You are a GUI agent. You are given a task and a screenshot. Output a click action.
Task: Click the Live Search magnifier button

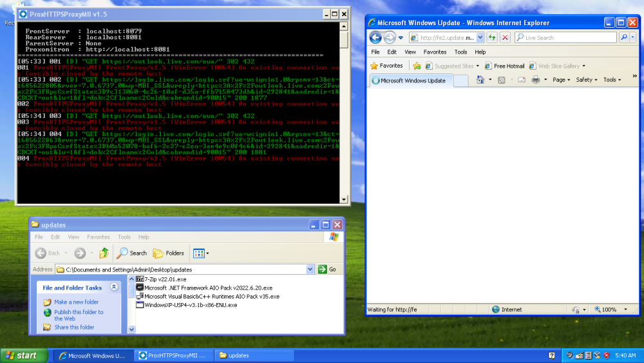624,37
